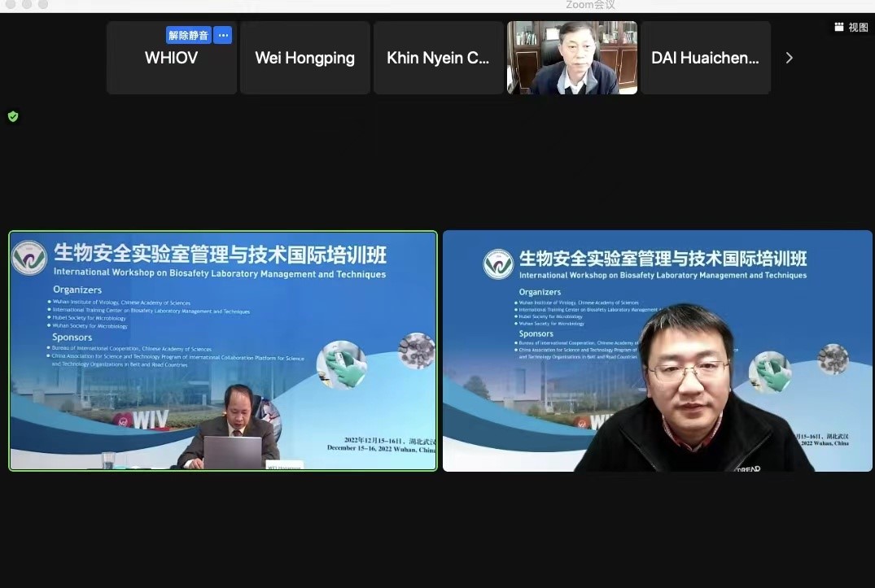875x588 pixels.
Task: Minimize the Zoom meeting window
Action: tap(27, 5)
